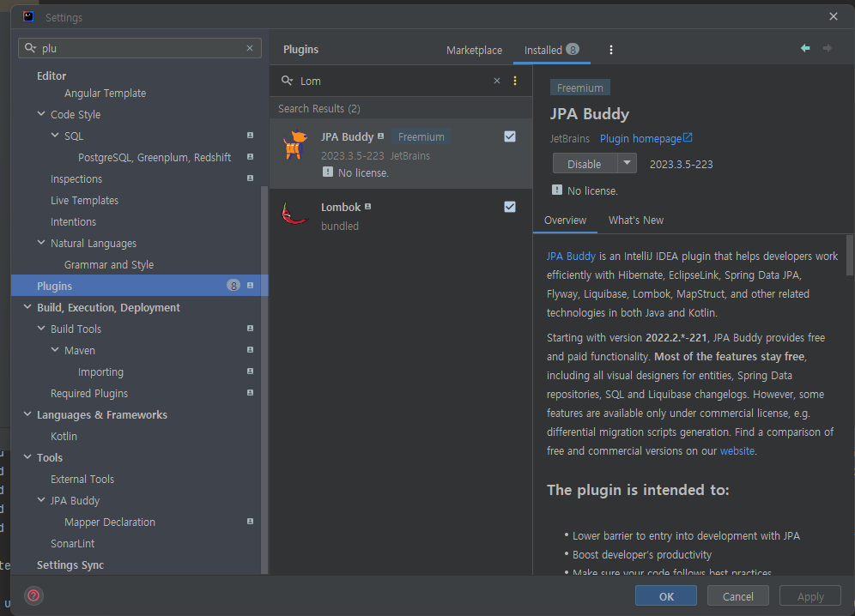Clear the settings search field text

click(250, 48)
